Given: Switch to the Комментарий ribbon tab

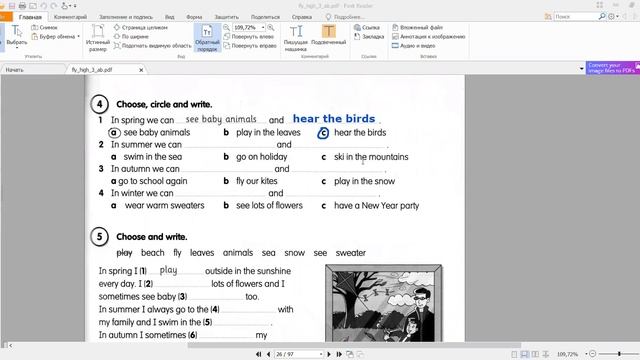Looking at the screenshot, I should [x=70, y=17].
